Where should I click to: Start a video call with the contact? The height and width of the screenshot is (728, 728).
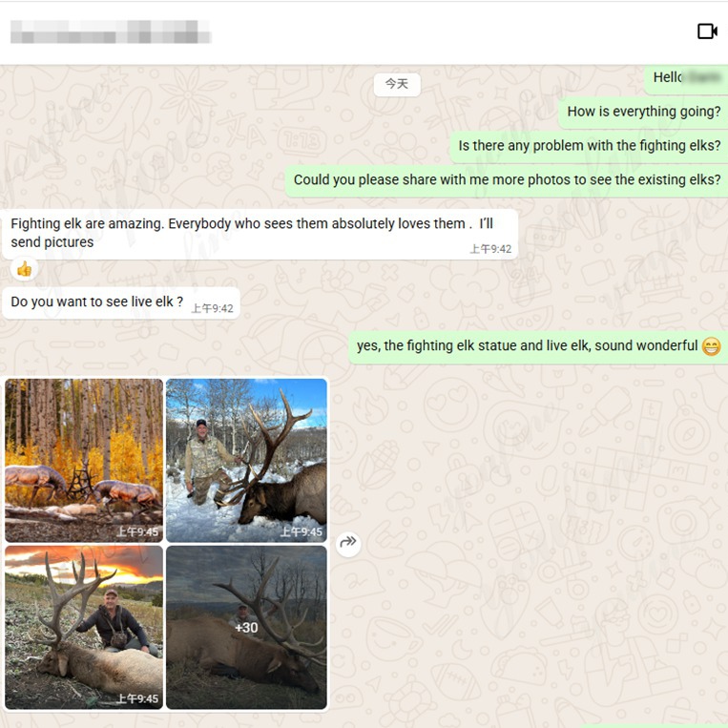pos(707,31)
